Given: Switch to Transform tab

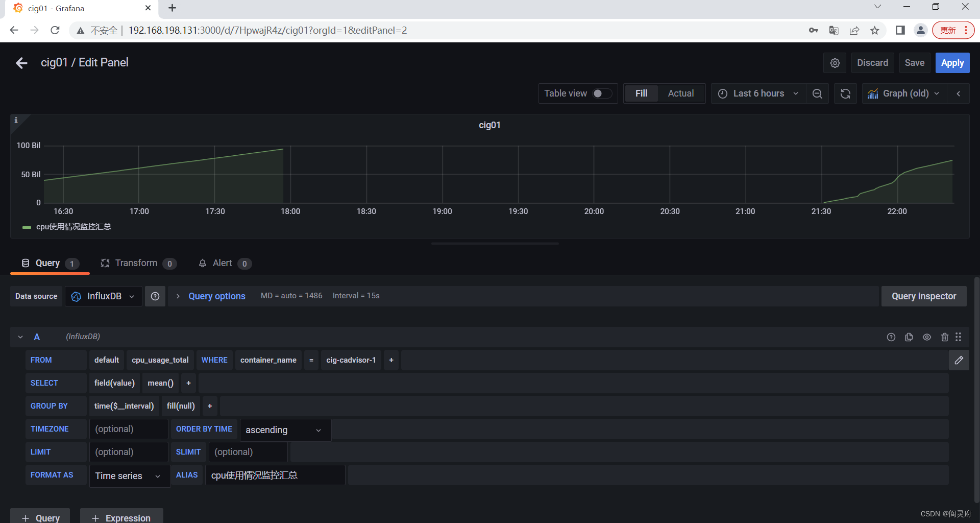Looking at the screenshot, I should pyautogui.click(x=138, y=264).
